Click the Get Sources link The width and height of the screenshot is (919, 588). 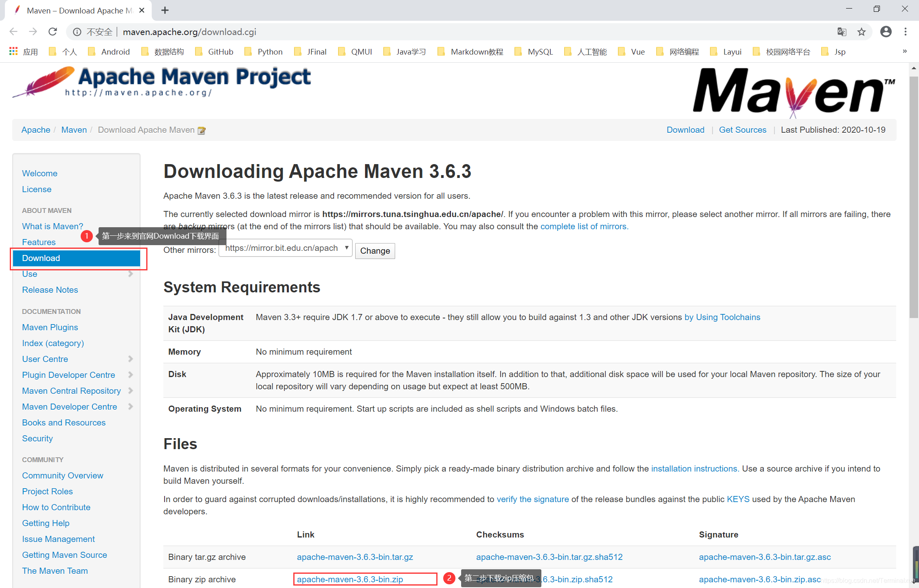pos(743,130)
